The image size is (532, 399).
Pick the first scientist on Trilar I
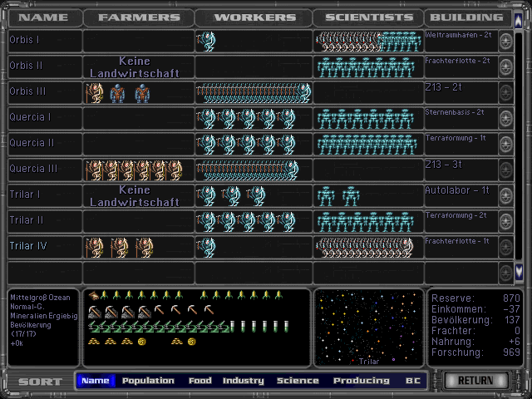pyautogui.click(x=326, y=196)
